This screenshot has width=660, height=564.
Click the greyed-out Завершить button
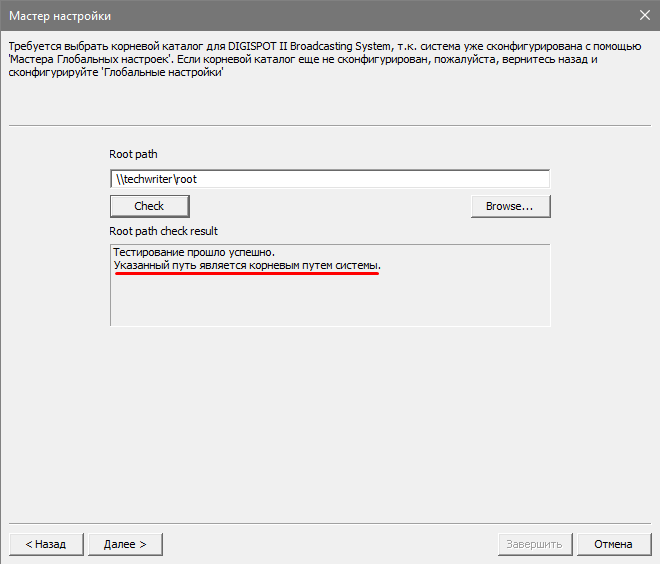click(535, 544)
